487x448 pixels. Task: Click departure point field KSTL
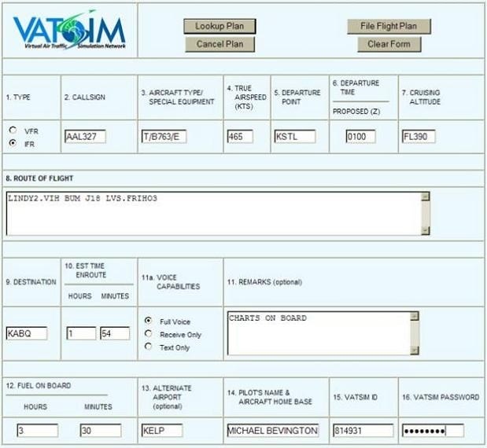point(295,137)
